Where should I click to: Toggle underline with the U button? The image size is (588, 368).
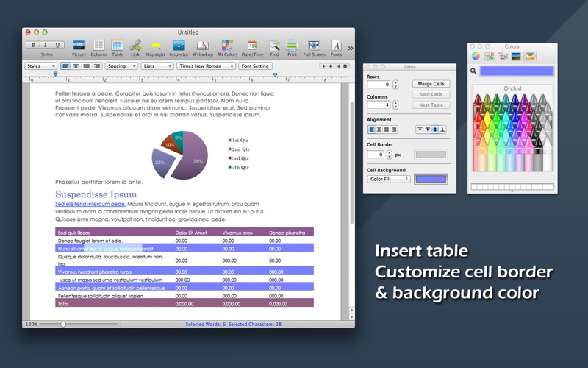point(57,45)
